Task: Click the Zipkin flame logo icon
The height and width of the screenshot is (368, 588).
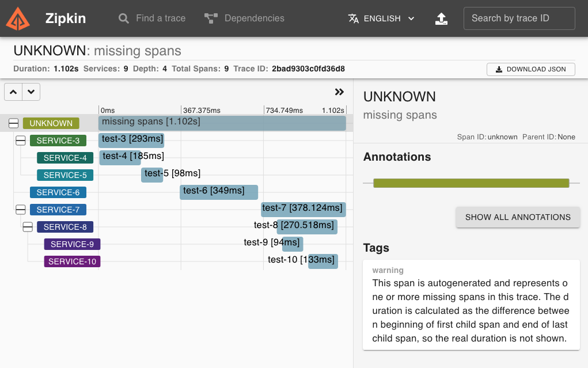Action: point(18,18)
